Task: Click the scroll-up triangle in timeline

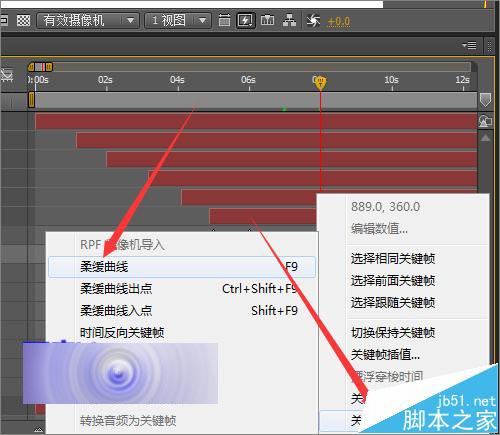Action: [x=485, y=138]
